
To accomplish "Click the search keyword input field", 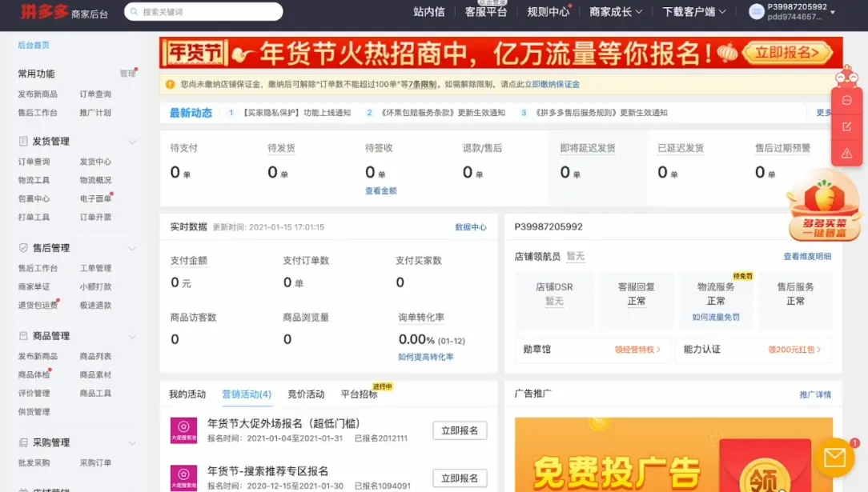I will 208,12.
